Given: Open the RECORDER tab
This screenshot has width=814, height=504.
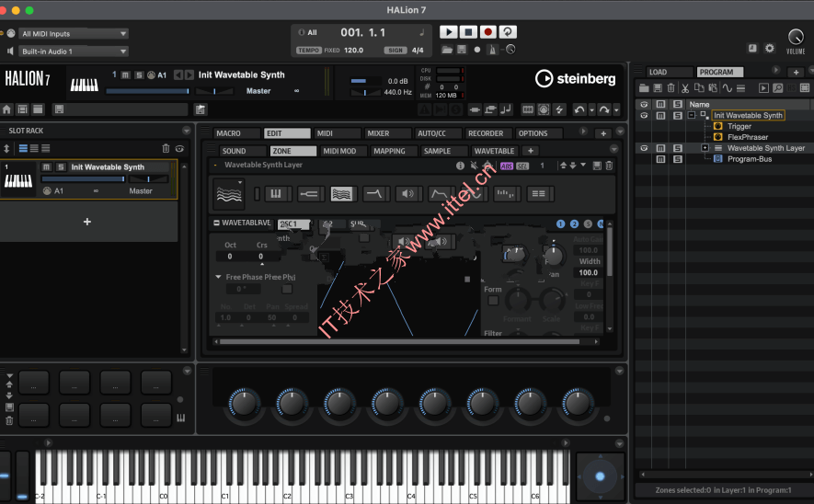Looking at the screenshot, I should pos(488,133).
